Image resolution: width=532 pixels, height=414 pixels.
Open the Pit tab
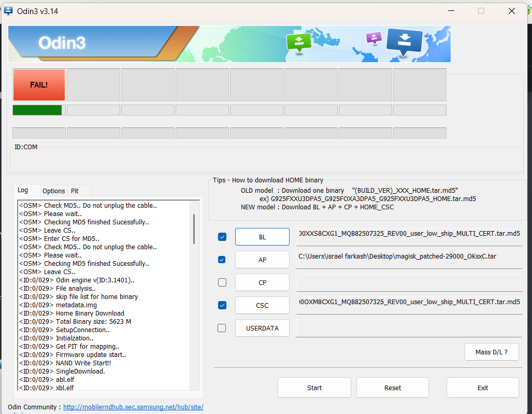click(x=75, y=191)
